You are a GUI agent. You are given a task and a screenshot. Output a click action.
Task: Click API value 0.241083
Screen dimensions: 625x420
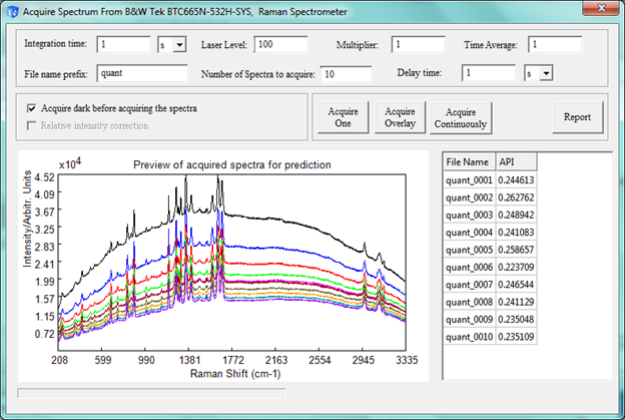point(516,232)
